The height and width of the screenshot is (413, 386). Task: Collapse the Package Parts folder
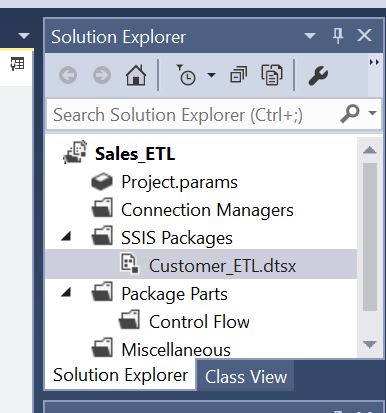pyautogui.click(x=67, y=293)
